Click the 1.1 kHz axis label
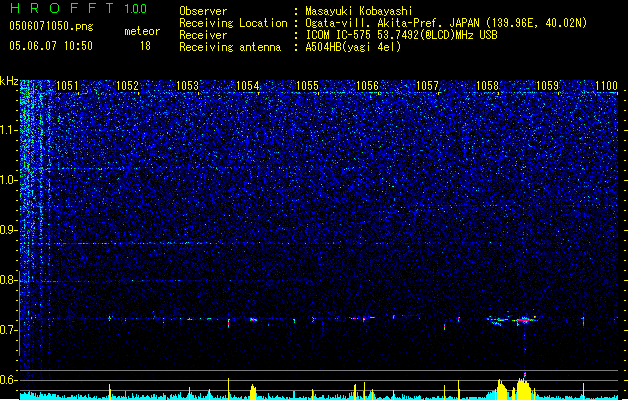 [9, 131]
